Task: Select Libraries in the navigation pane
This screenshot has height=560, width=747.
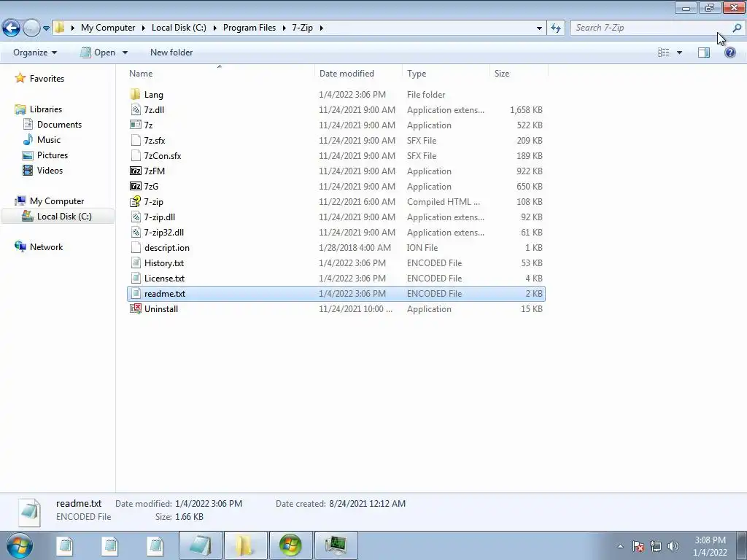Action: [x=46, y=109]
